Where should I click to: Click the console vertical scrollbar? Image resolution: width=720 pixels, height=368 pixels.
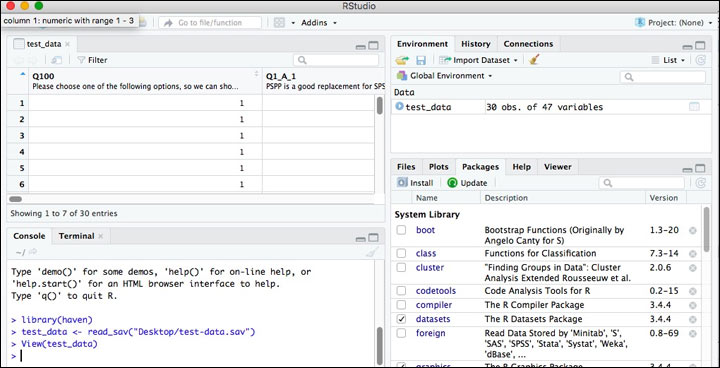380,345
